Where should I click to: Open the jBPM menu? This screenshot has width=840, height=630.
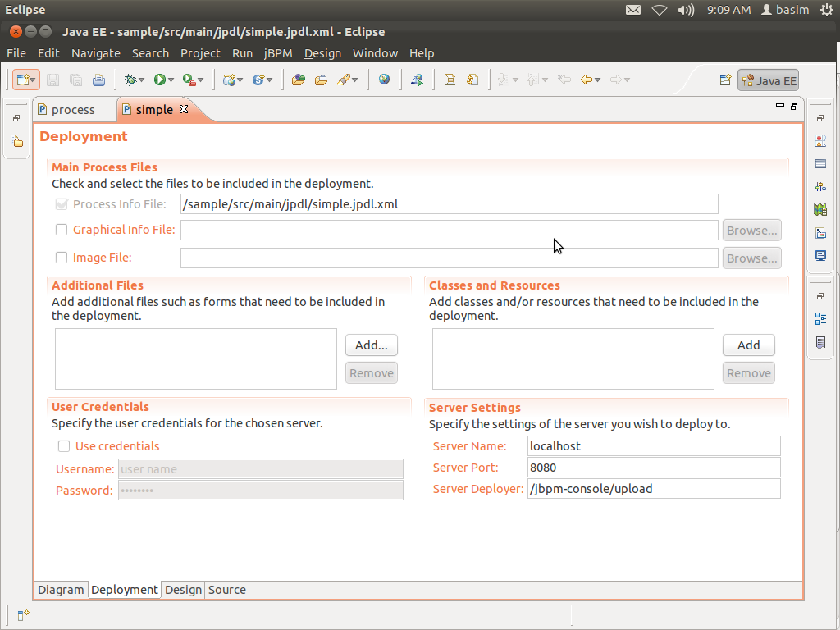click(279, 53)
